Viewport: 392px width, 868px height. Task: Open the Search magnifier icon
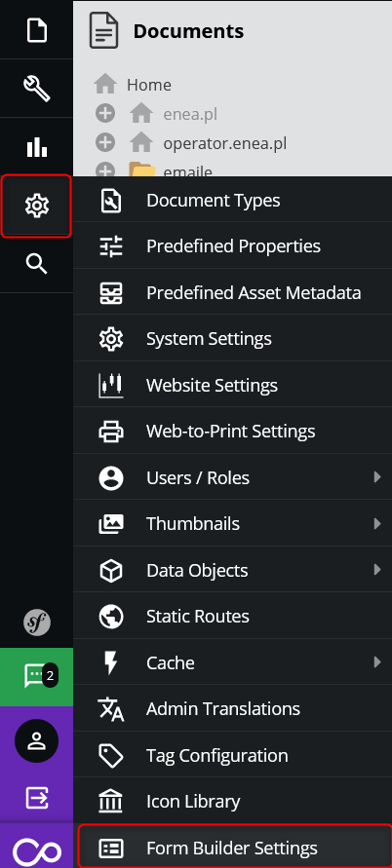(37, 264)
